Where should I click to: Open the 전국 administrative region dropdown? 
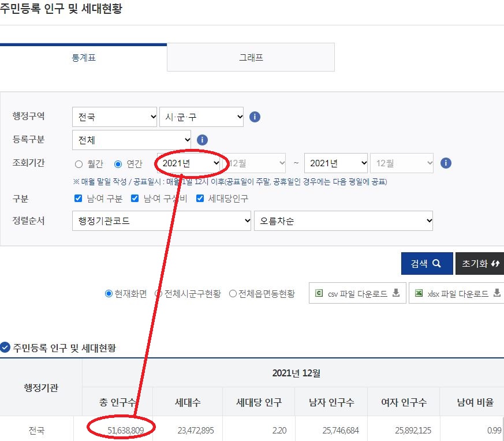click(114, 117)
